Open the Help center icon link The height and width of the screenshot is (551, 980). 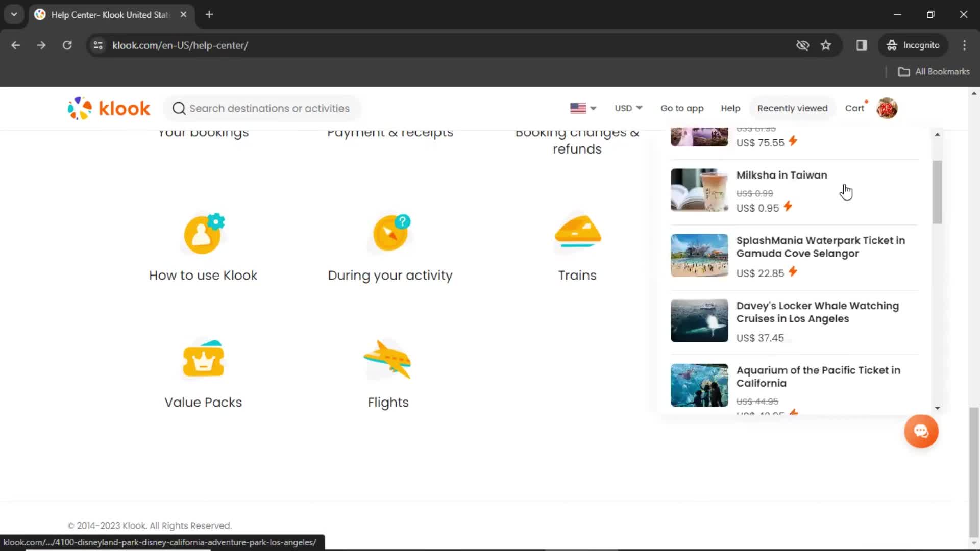click(x=731, y=108)
